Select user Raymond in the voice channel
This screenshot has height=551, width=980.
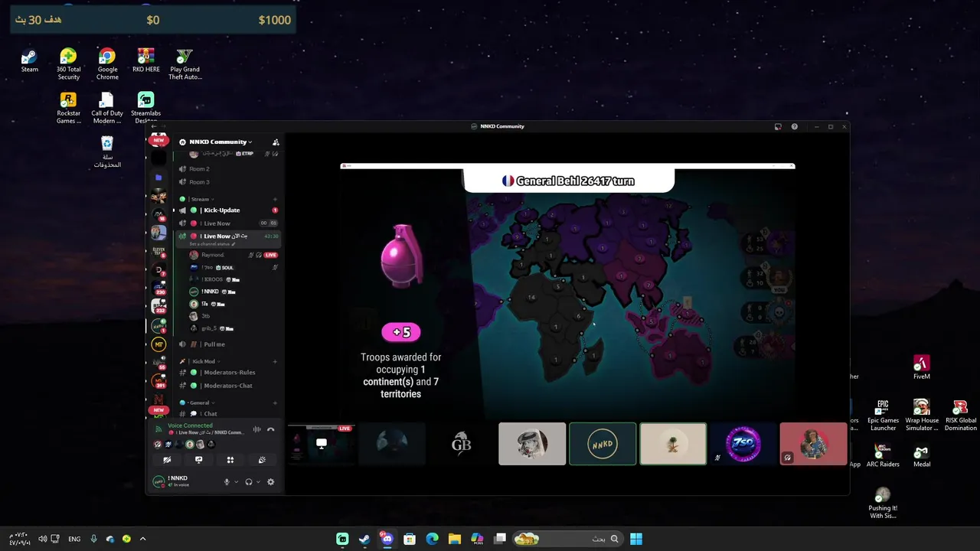pyautogui.click(x=234, y=255)
